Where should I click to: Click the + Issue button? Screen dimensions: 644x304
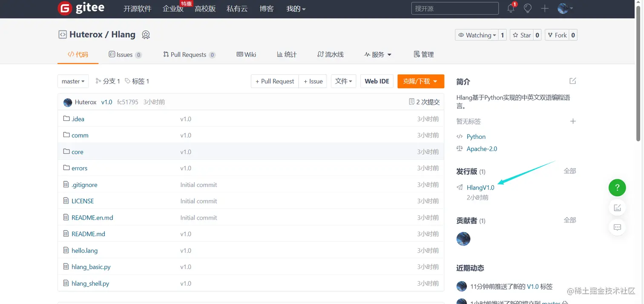tap(313, 81)
